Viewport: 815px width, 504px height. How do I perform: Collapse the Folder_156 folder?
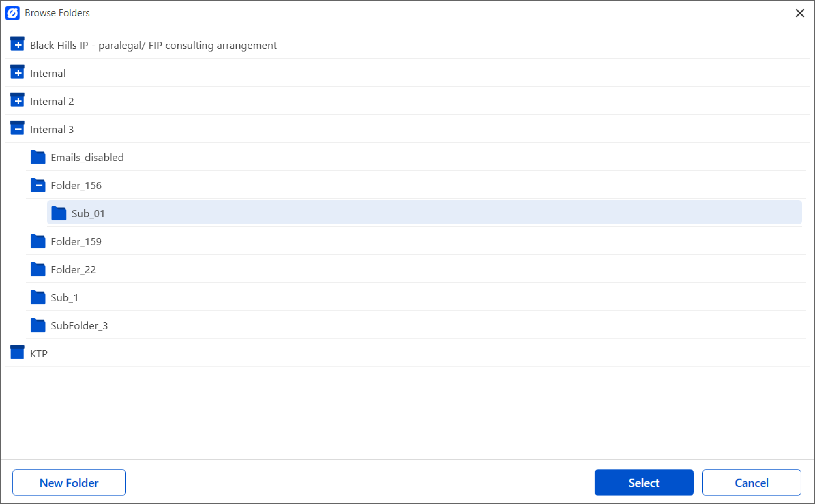pos(38,185)
